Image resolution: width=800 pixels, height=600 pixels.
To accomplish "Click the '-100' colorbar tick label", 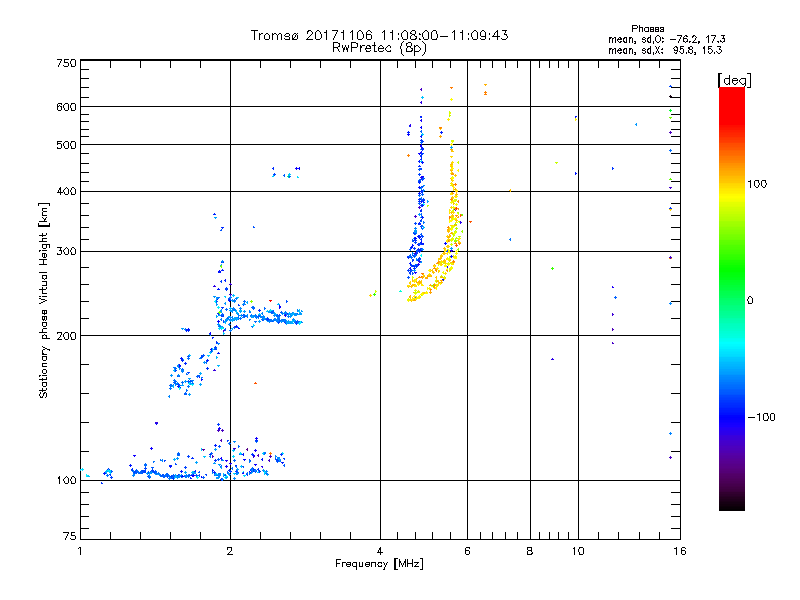I will point(761,417).
